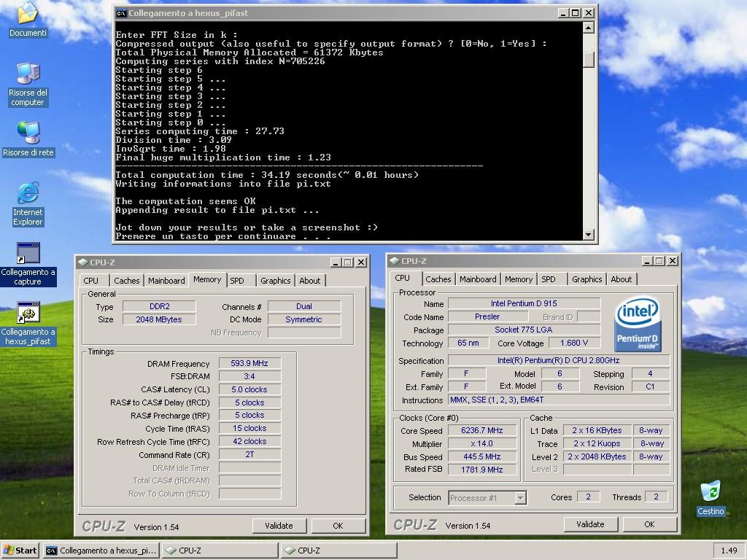The width and height of the screenshot is (747, 560).
Task: Click the Size 2048 MBytes field
Action: click(x=159, y=319)
